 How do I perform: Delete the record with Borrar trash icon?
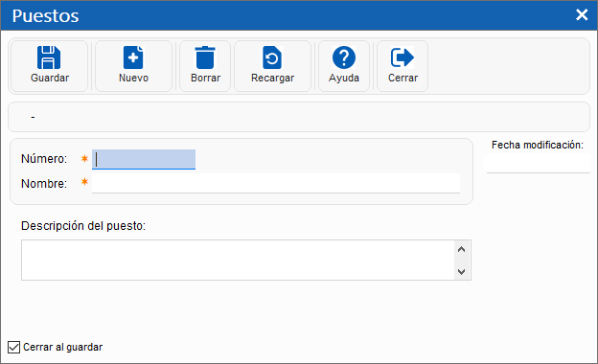point(205,57)
